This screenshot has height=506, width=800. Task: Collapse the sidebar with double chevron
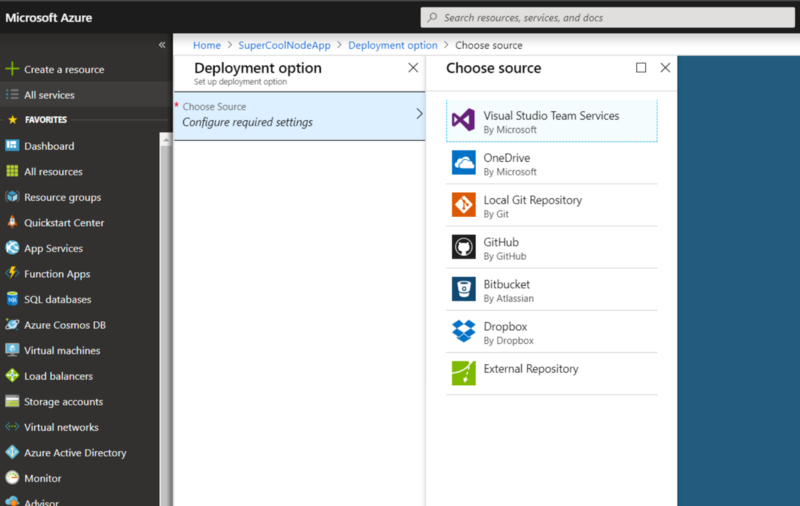coord(162,45)
